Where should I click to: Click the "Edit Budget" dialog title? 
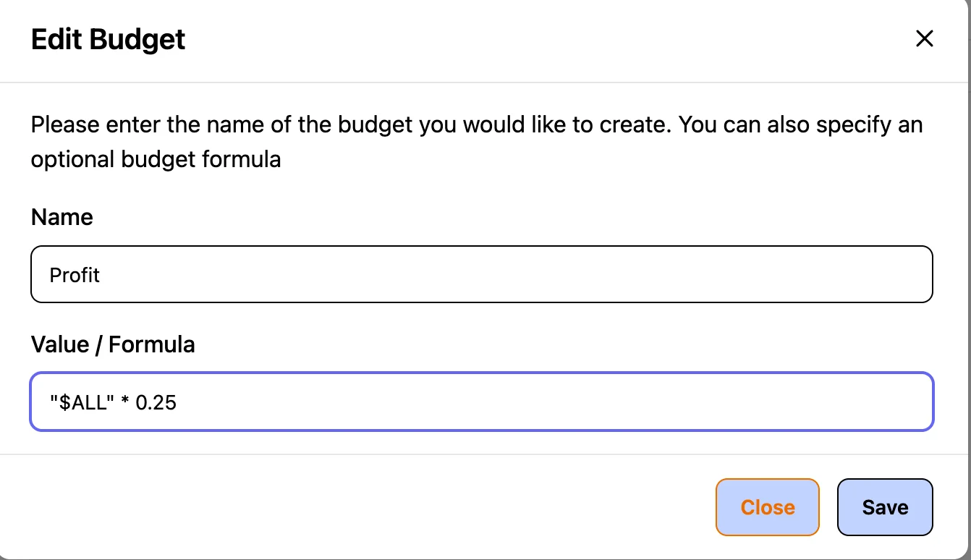109,39
